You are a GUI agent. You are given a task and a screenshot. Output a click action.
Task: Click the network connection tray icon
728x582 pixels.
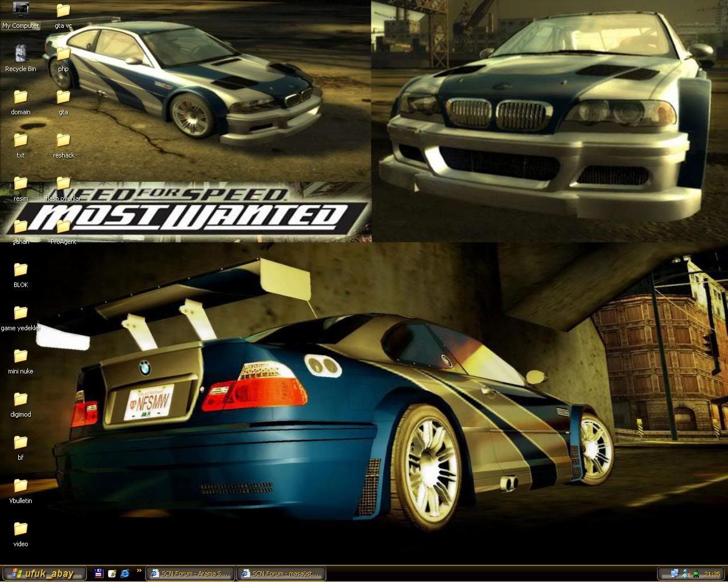675,573
